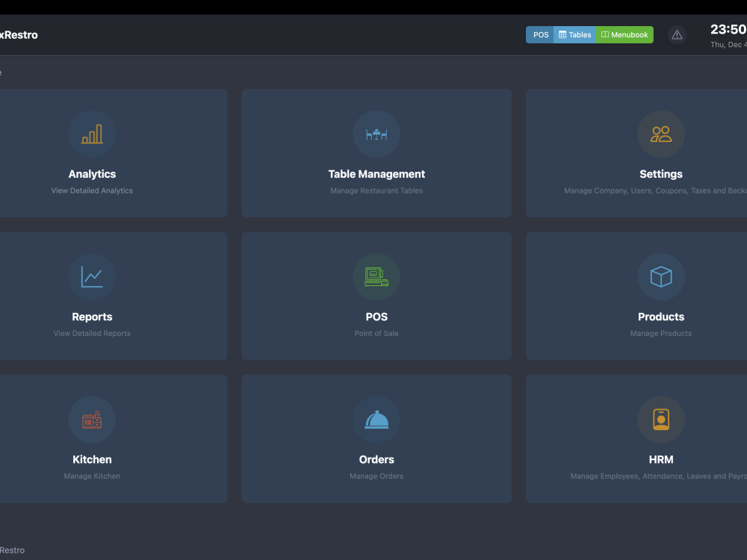This screenshot has height=560, width=747.
Task: Open the Orders cloche icon
Action: click(x=376, y=420)
